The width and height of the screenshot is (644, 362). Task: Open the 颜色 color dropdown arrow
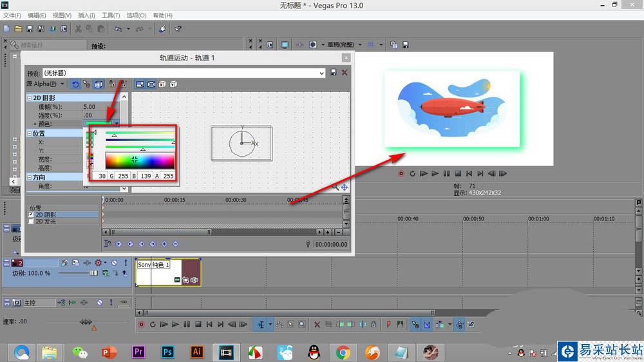[x=117, y=123]
